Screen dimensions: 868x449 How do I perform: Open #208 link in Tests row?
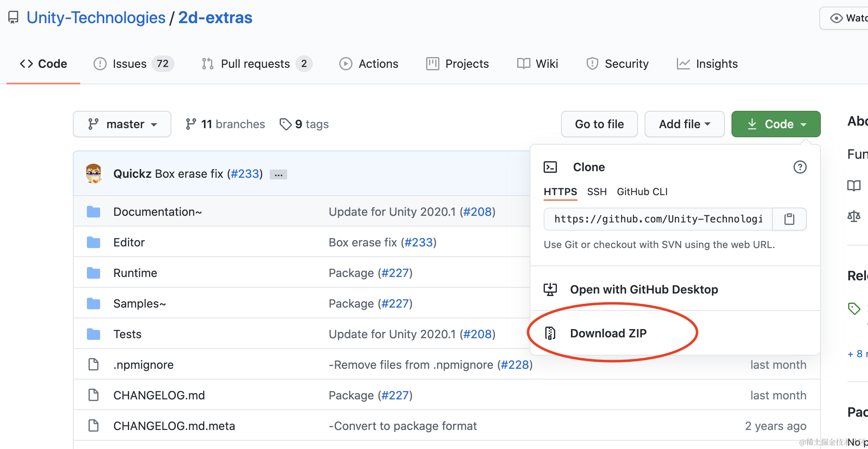click(477, 334)
